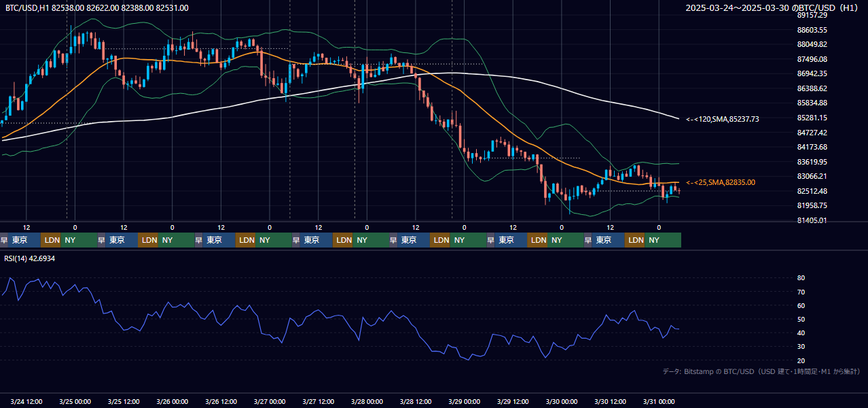Click the 3/28 12:00 date label
The width and height of the screenshot is (868, 408).
416,401
